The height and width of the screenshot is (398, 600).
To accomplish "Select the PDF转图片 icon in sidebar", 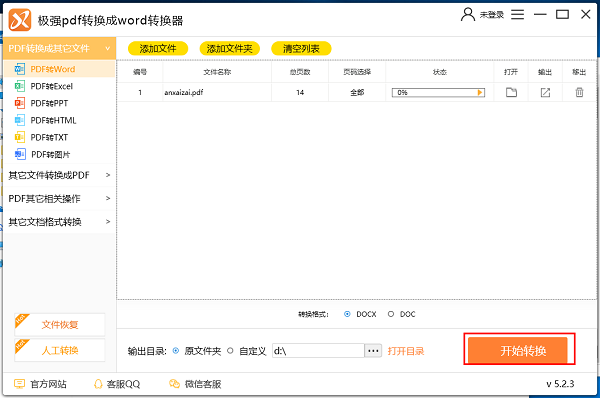I will 20,154.
